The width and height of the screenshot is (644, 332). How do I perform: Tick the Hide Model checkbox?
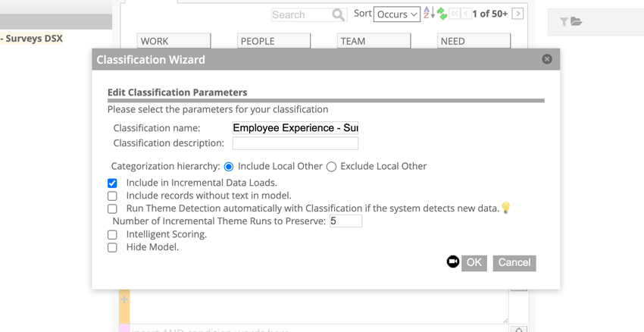click(x=112, y=247)
